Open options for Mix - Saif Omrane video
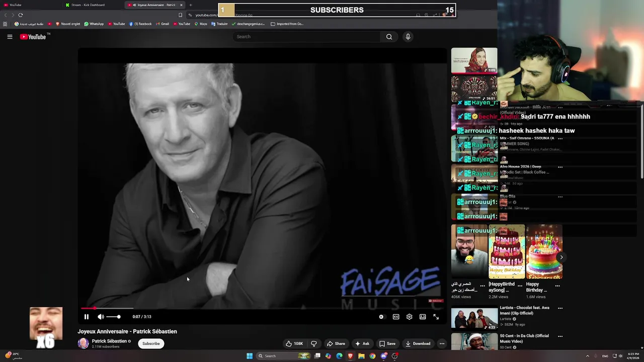Viewport: 644px width, 362px height. pyautogui.click(x=560, y=138)
